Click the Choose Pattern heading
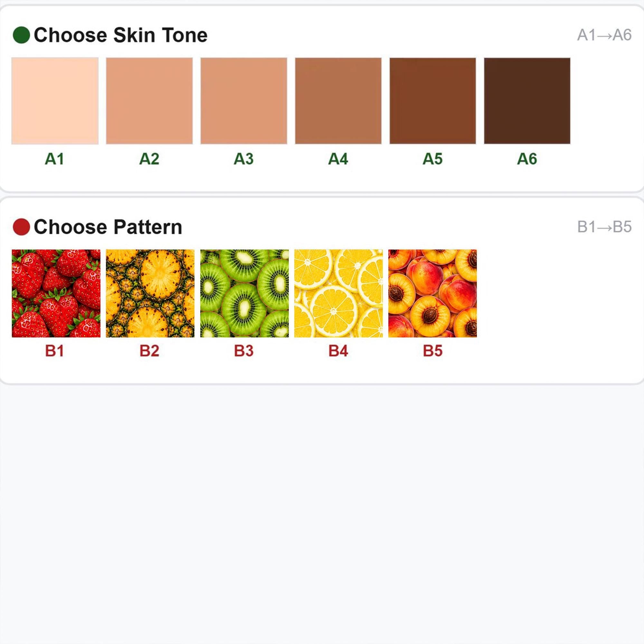 [x=108, y=227]
